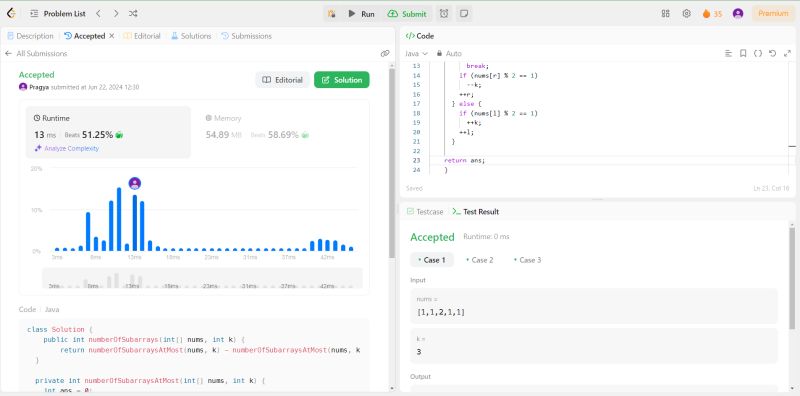Image resolution: width=800 pixels, height=396 pixels.
Task: Click the green Solution button
Action: (x=342, y=80)
